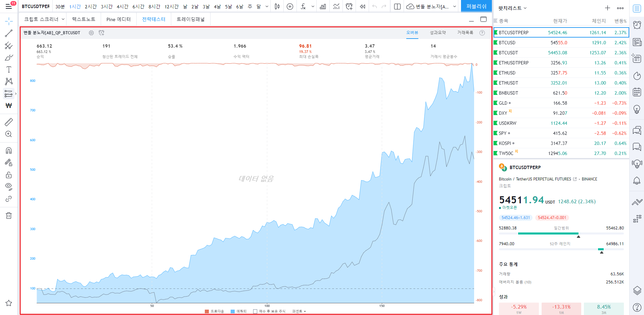Select the magnifier zoom tool in drawing sidebar
This screenshot has height=315, width=644.
pyautogui.click(x=8, y=134)
